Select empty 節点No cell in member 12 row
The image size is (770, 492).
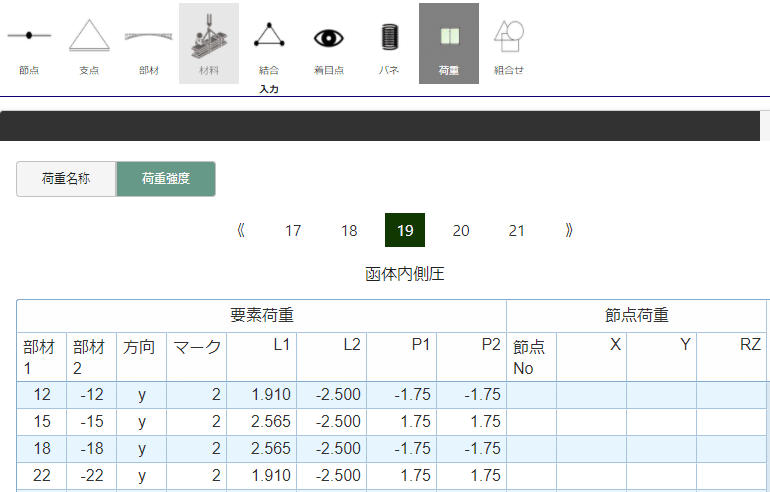click(x=532, y=395)
